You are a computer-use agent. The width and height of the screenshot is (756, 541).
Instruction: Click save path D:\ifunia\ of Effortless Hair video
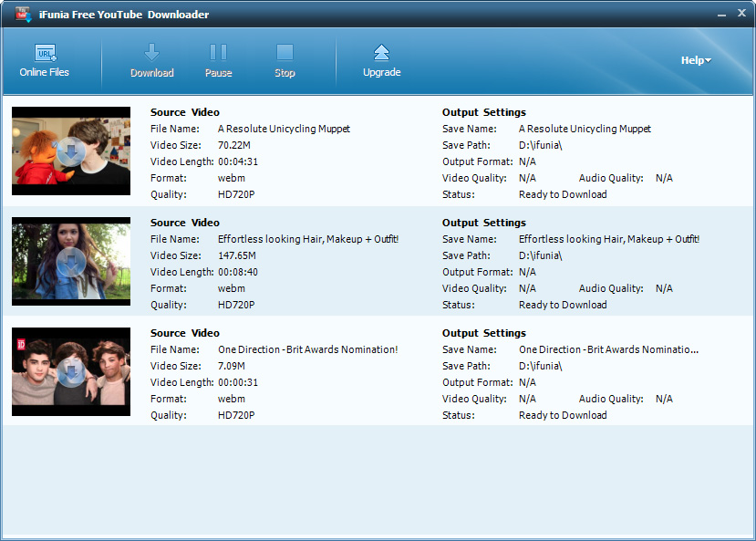(x=541, y=255)
